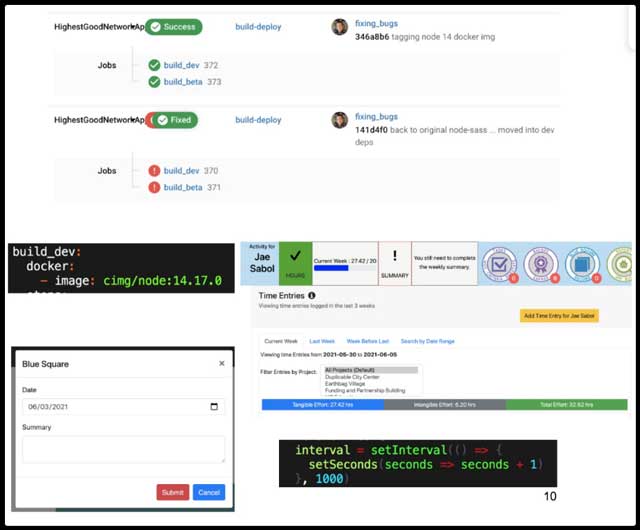This screenshot has width=640, height=530.
Task: Switch to the Last Week tab
Action: coord(322,341)
